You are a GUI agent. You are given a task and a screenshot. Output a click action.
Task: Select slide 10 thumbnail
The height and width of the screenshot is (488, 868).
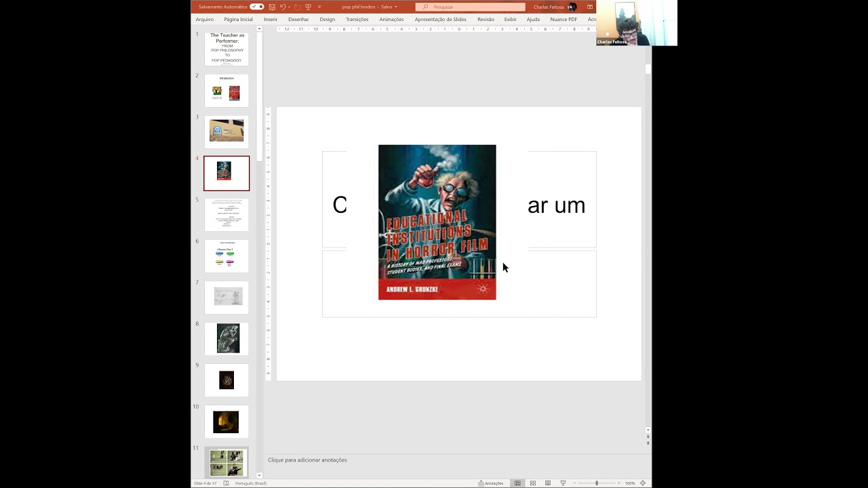(226, 422)
